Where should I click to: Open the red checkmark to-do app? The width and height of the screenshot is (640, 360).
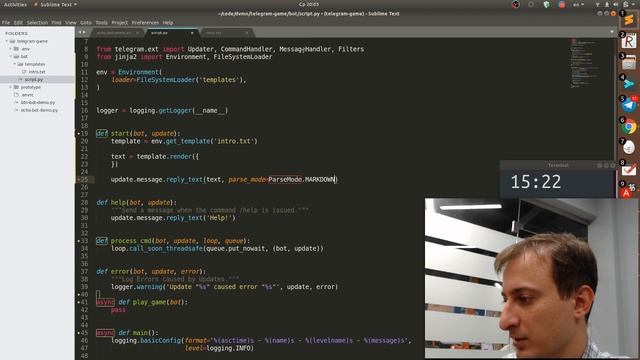tap(629, 169)
